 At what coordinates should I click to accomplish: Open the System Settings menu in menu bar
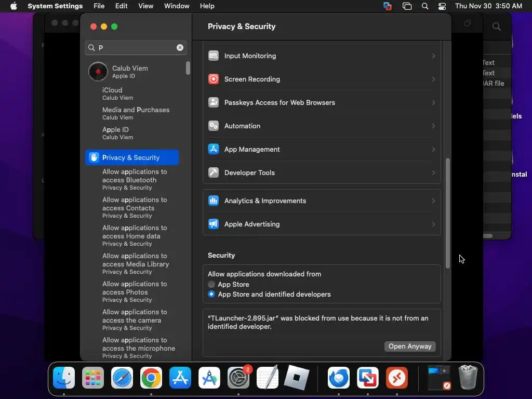tap(55, 6)
